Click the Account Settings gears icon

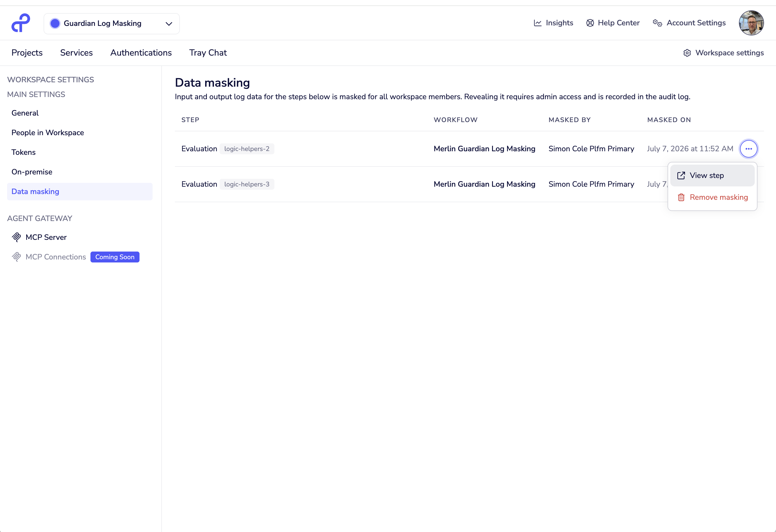click(x=657, y=23)
